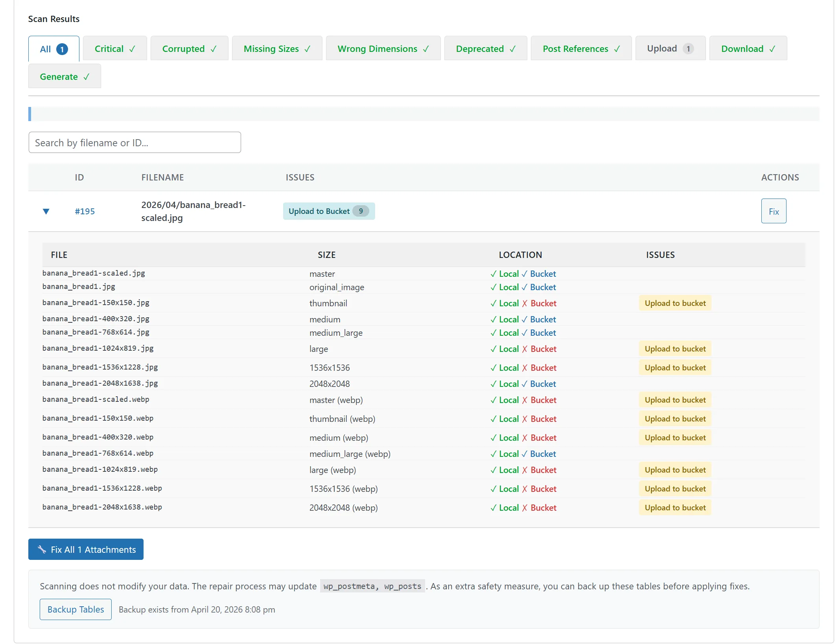Viewport: 840px width, 644px height.
Task: Click Upload to bucket for 2048x2048 (webp)
Action: pos(675,508)
